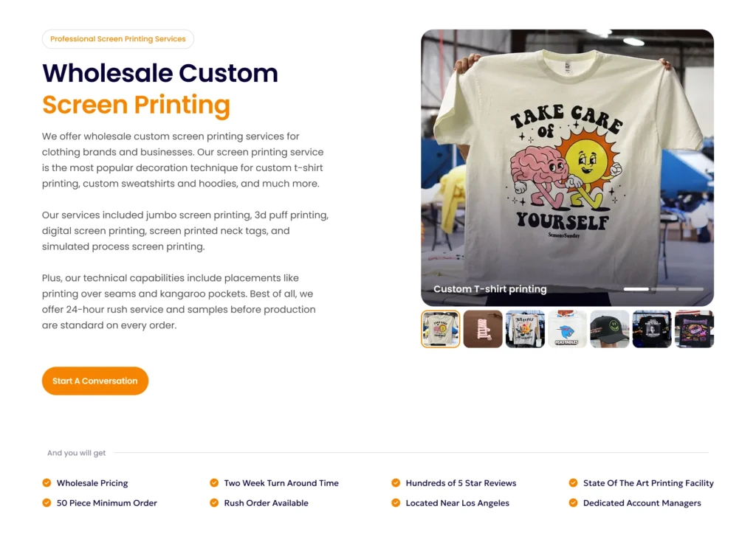This screenshot has height=537, width=756.
Task: Click the checkmark icon beside Hundreds of 5 Star Reviews
Action: [396, 482]
